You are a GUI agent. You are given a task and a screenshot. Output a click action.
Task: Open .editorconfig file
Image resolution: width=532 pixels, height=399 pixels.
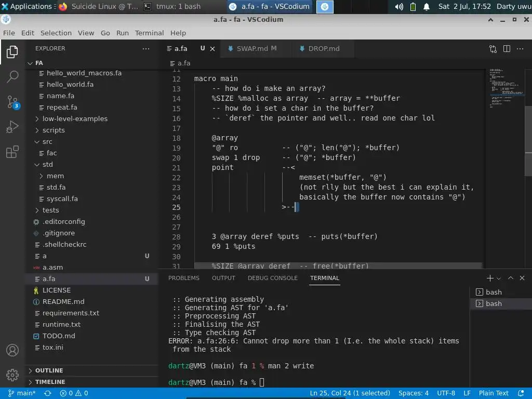pos(91,221)
